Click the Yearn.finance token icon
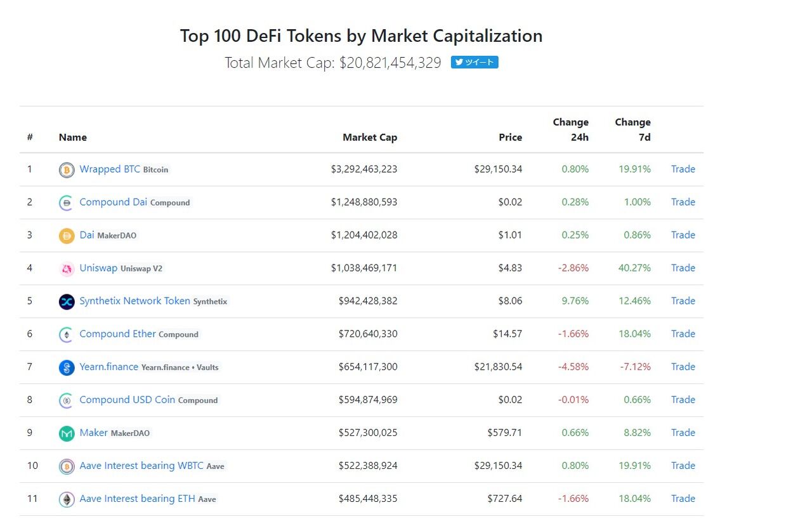 coord(67,367)
